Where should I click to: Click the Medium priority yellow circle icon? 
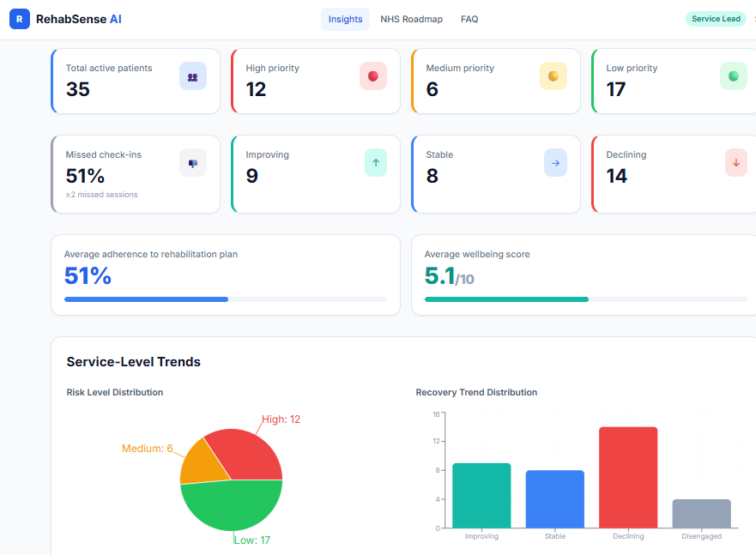(x=553, y=76)
